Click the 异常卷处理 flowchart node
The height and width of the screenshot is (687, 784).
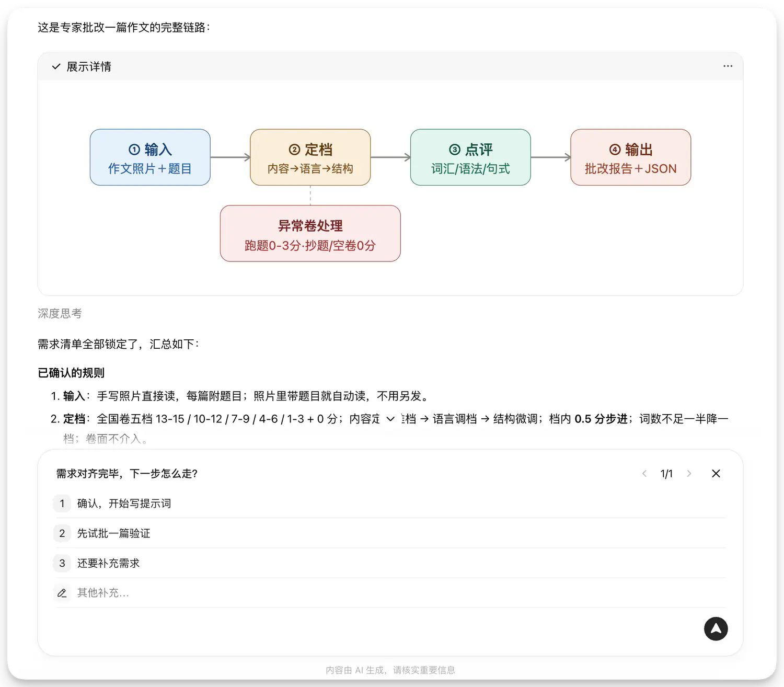click(x=310, y=233)
